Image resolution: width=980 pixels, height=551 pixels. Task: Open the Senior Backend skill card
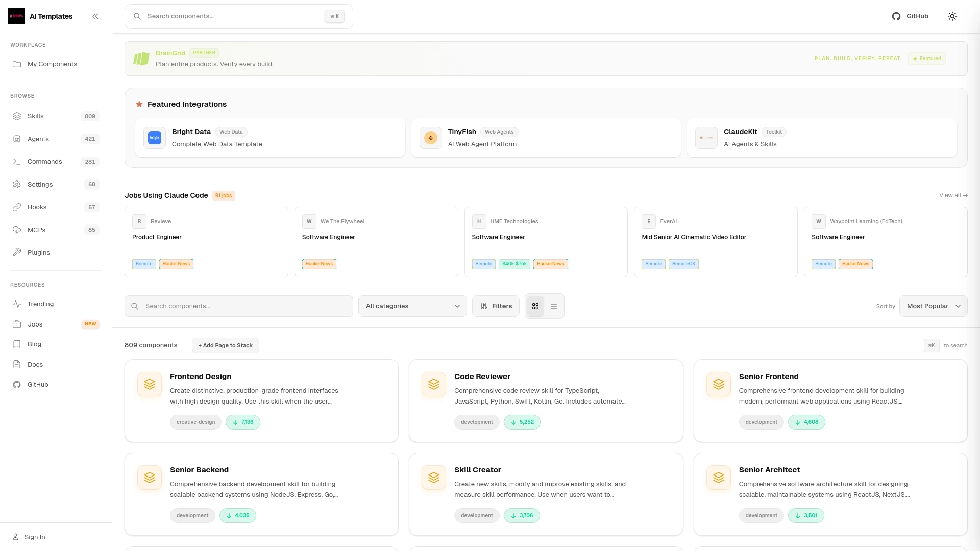tap(261, 494)
